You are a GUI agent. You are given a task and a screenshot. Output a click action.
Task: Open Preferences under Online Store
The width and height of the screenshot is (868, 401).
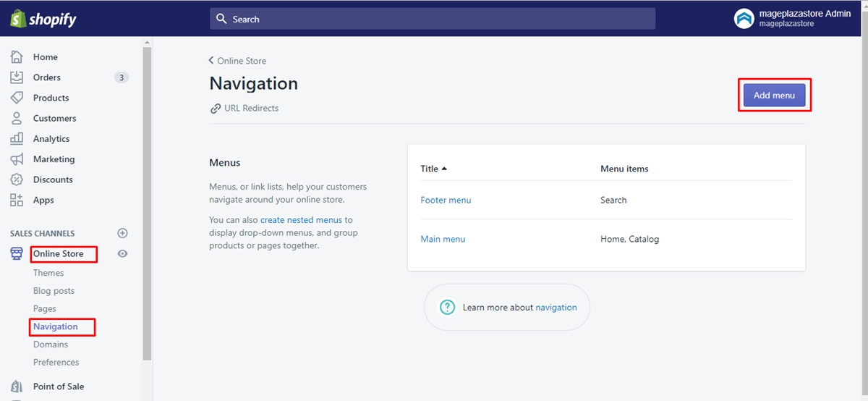point(56,363)
